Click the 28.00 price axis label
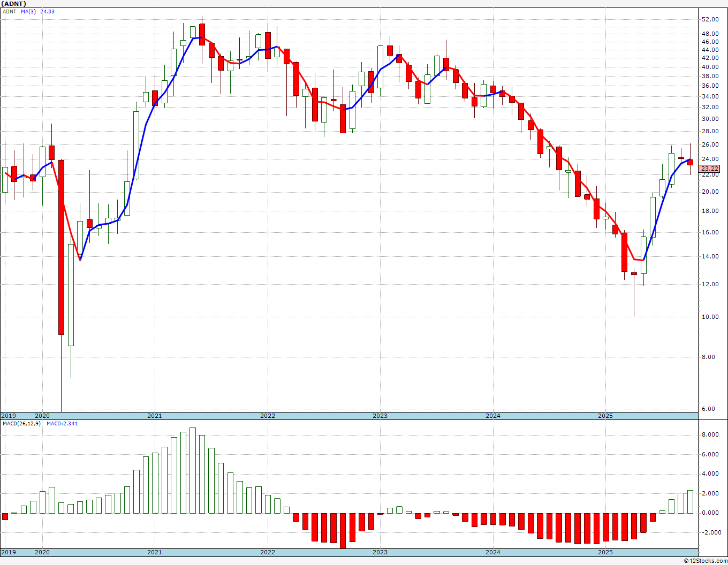Screen dimensions: 728x565 coord(710,131)
